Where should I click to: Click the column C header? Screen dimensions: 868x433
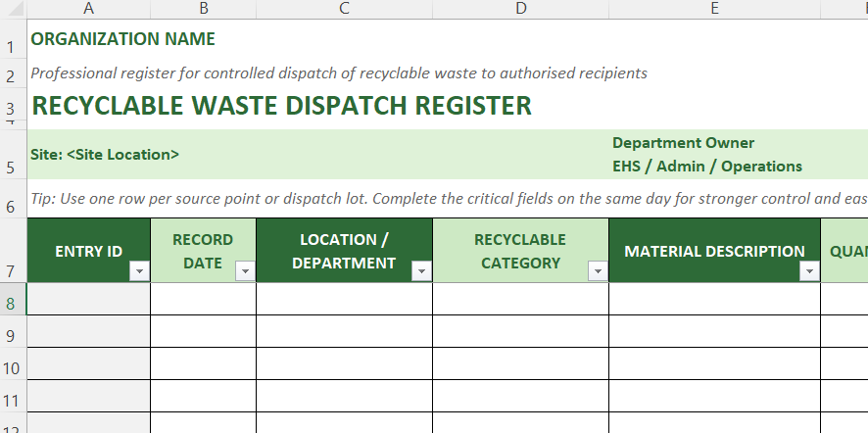pos(344,9)
